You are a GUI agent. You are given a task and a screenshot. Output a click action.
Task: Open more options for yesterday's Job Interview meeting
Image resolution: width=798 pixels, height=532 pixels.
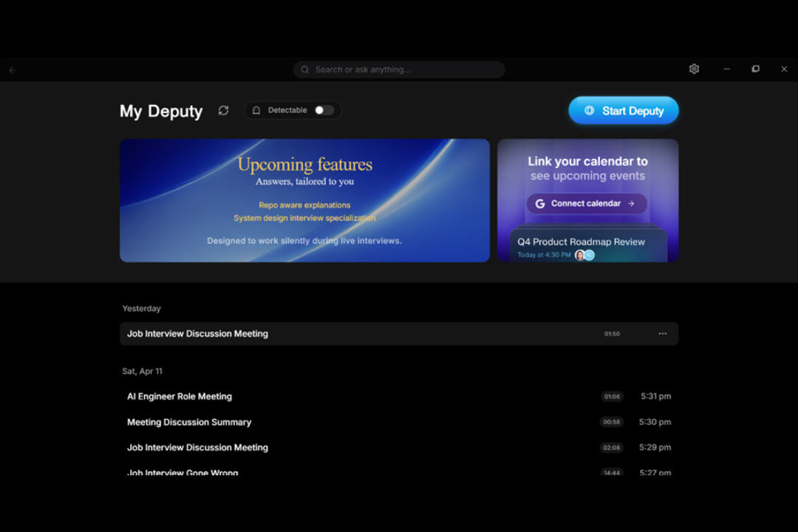(x=662, y=333)
